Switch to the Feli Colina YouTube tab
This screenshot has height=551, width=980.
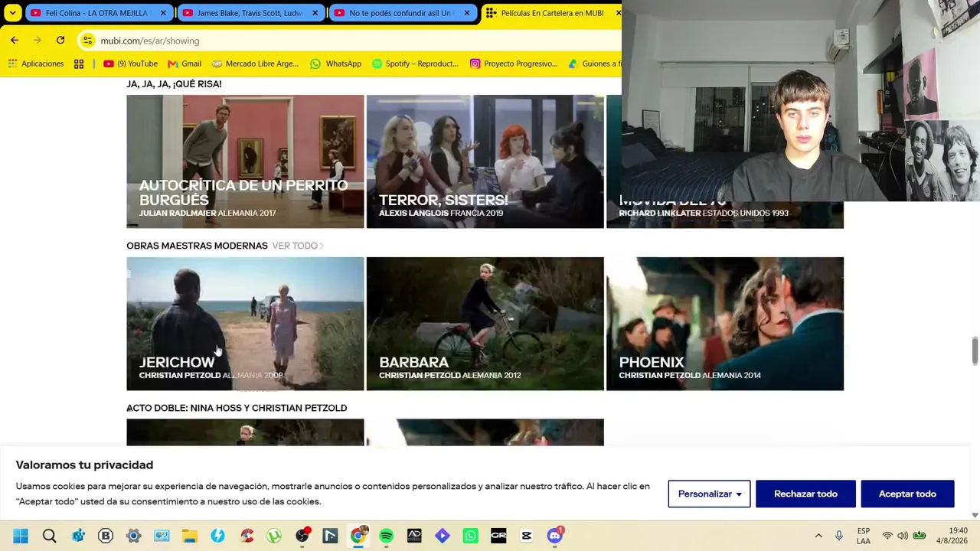coord(98,13)
